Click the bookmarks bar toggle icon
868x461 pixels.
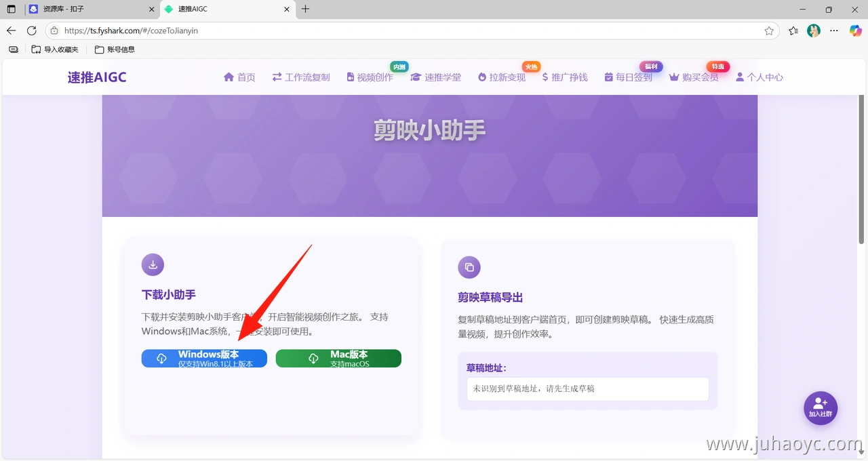[13, 49]
